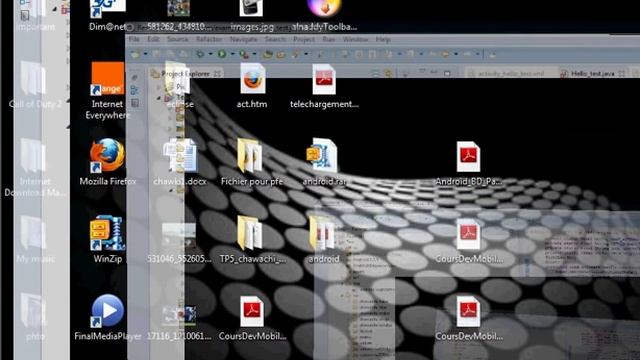640x360 pixels.
Task: Open the faded Internet Download Manager icon
Action: (35, 167)
